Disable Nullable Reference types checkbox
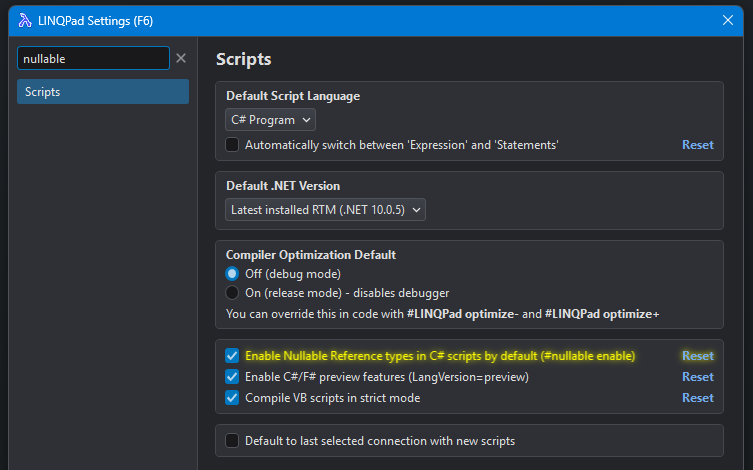This screenshot has height=470, width=753. (232, 356)
